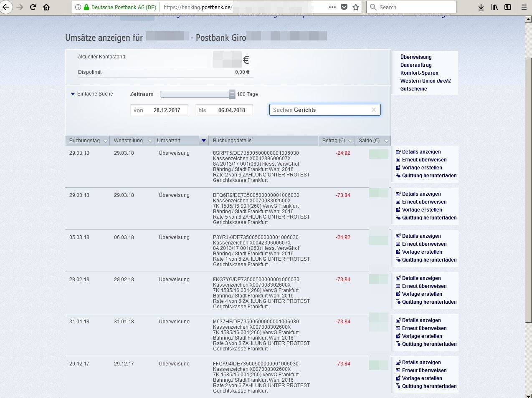The image size is (532, 398).
Task: Bookmark this page with the star
Action: click(356, 7)
